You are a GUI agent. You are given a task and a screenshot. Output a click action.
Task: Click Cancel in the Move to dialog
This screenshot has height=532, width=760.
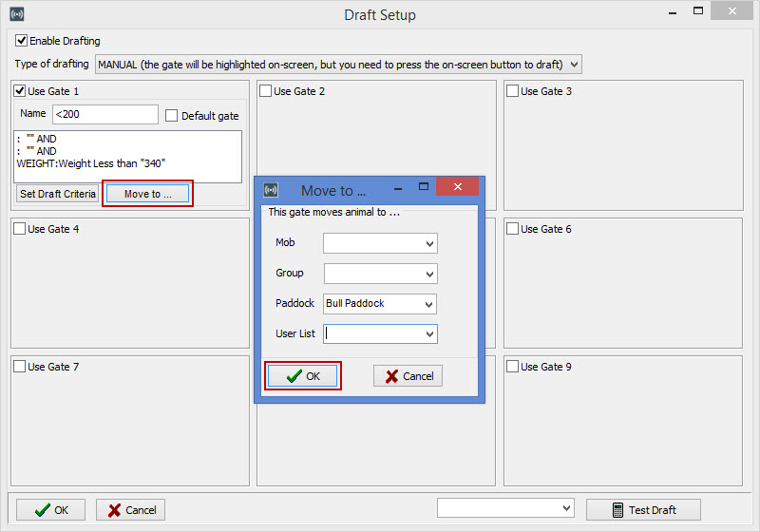pos(408,376)
